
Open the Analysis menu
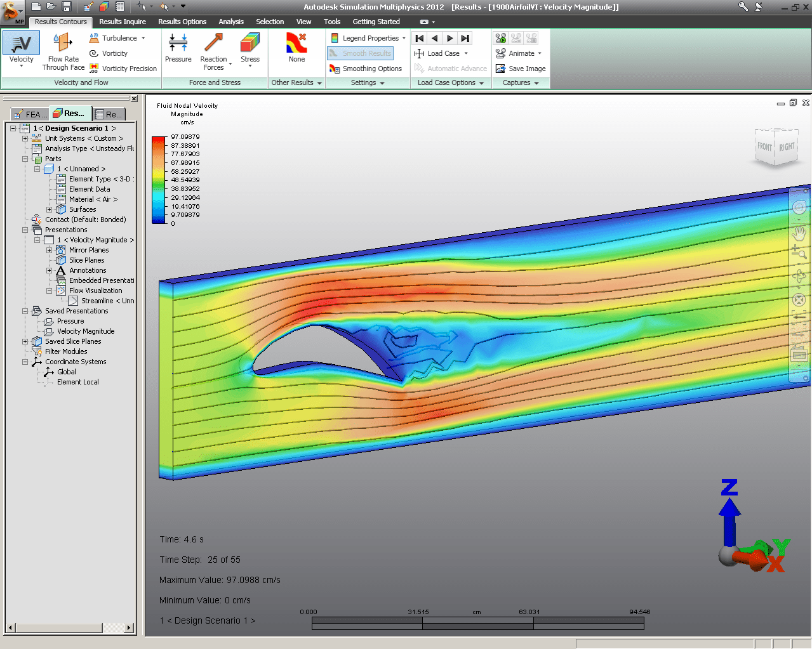click(231, 21)
